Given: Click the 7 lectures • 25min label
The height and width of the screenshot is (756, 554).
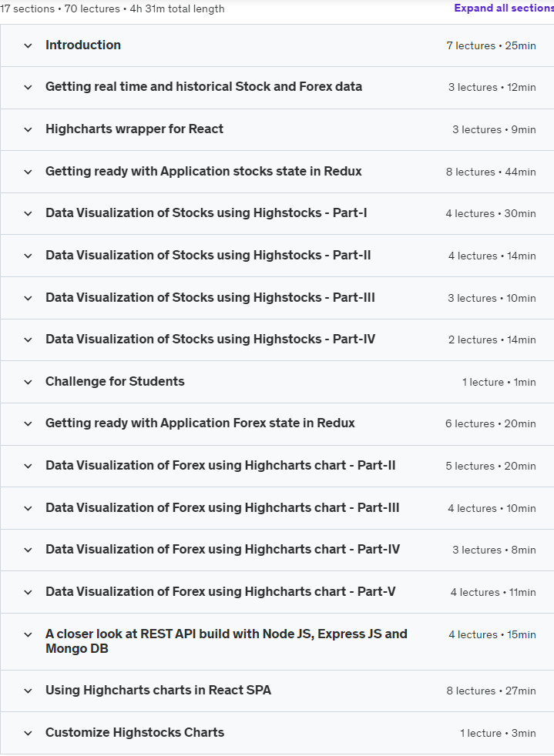Looking at the screenshot, I should tap(492, 45).
